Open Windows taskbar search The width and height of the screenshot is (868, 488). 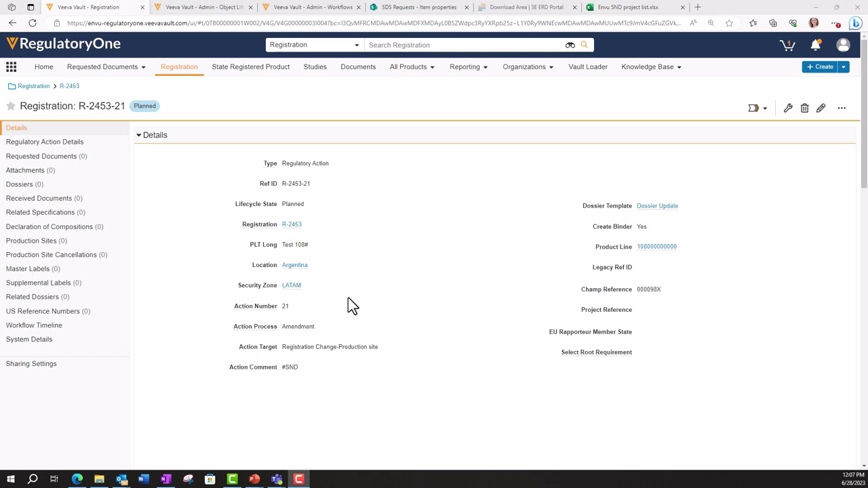(x=33, y=479)
